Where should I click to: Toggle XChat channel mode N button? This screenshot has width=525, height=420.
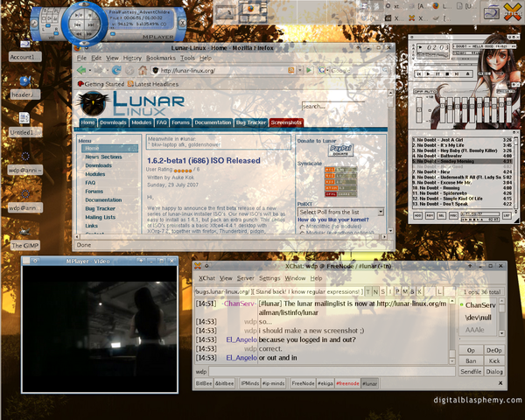coord(375,291)
